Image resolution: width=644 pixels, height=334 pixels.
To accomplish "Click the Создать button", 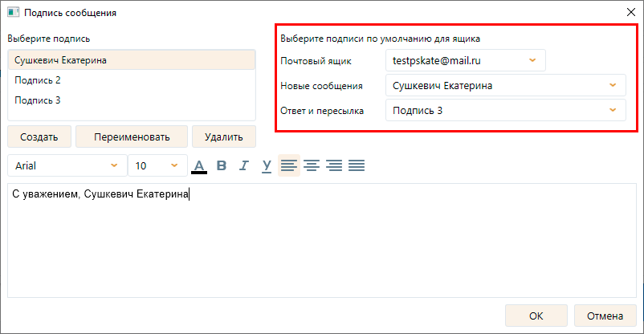I will coord(39,136).
